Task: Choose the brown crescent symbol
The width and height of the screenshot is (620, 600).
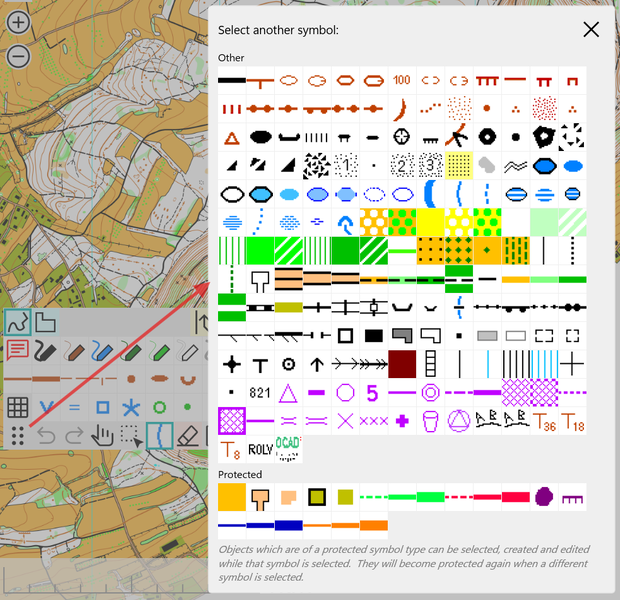Action: point(402,109)
